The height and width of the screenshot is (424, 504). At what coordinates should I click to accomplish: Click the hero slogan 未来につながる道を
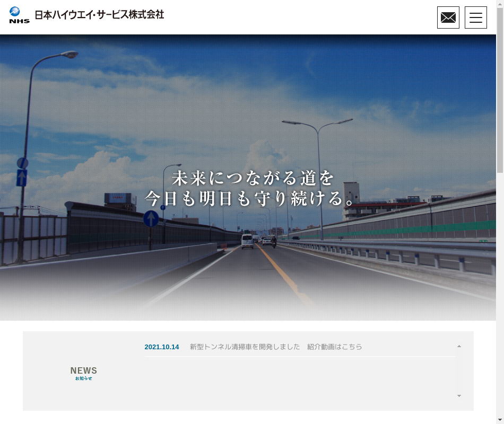253,178
